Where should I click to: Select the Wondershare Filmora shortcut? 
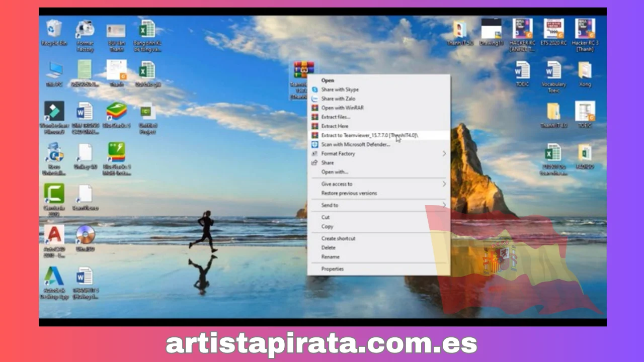54,118
